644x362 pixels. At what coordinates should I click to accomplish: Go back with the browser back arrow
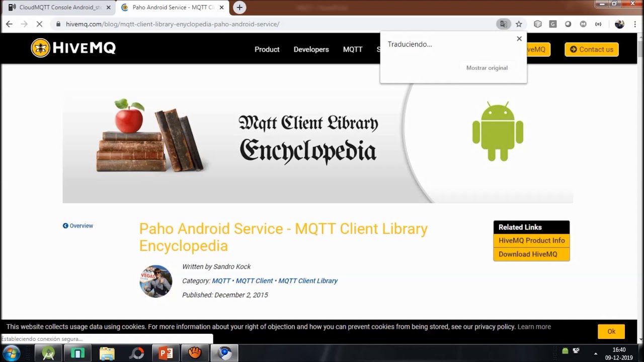(x=9, y=24)
